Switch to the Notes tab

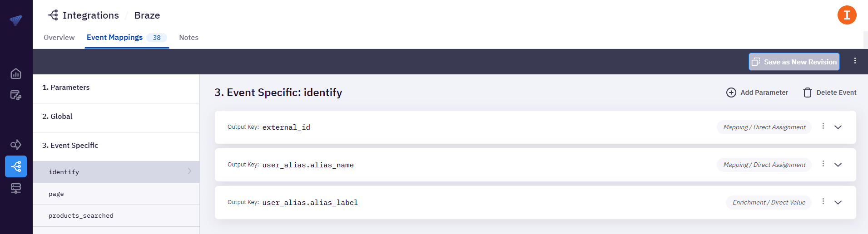(188, 38)
